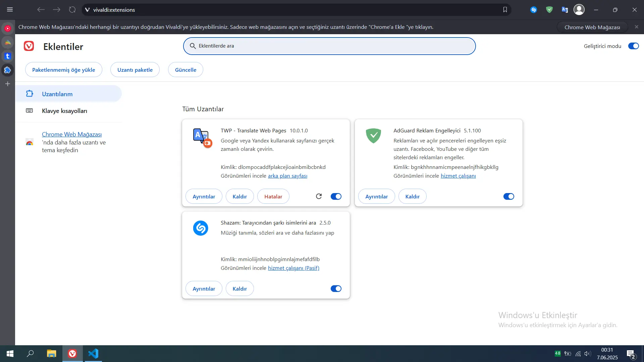Image resolution: width=644 pixels, height=362 pixels.
Task: Click the AdGuard shield card icon
Action: pyautogui.click(x=373, y=136)
